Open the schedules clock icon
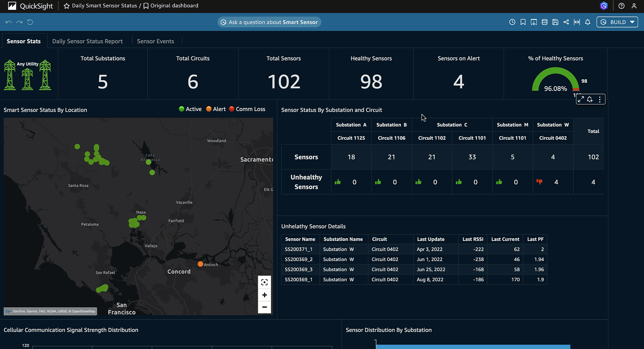 click(512, 22)
